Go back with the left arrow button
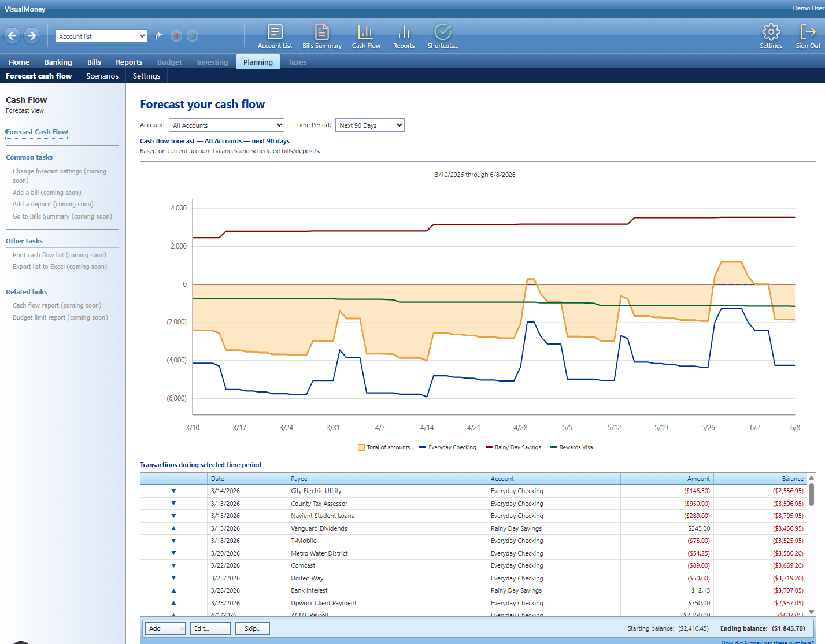 (12, 36)
